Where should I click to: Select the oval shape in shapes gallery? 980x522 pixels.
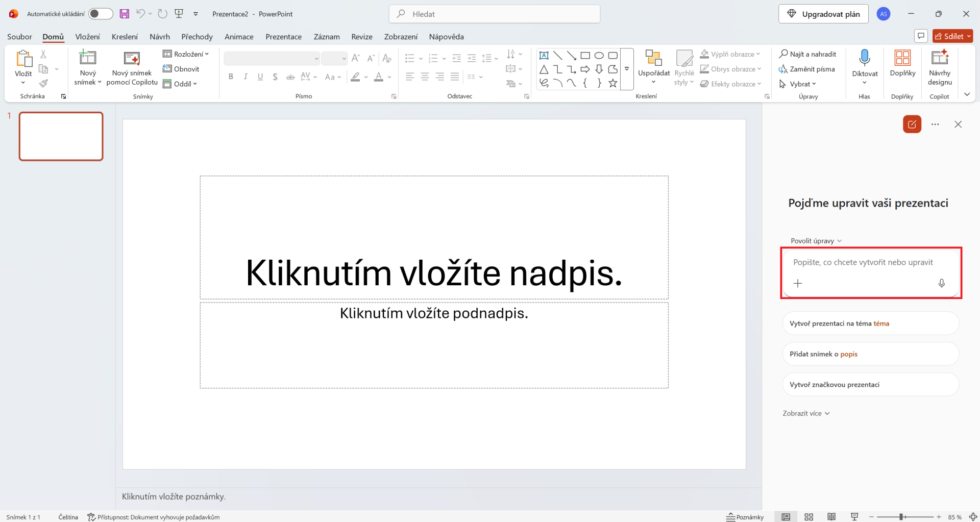click(599, 56)
